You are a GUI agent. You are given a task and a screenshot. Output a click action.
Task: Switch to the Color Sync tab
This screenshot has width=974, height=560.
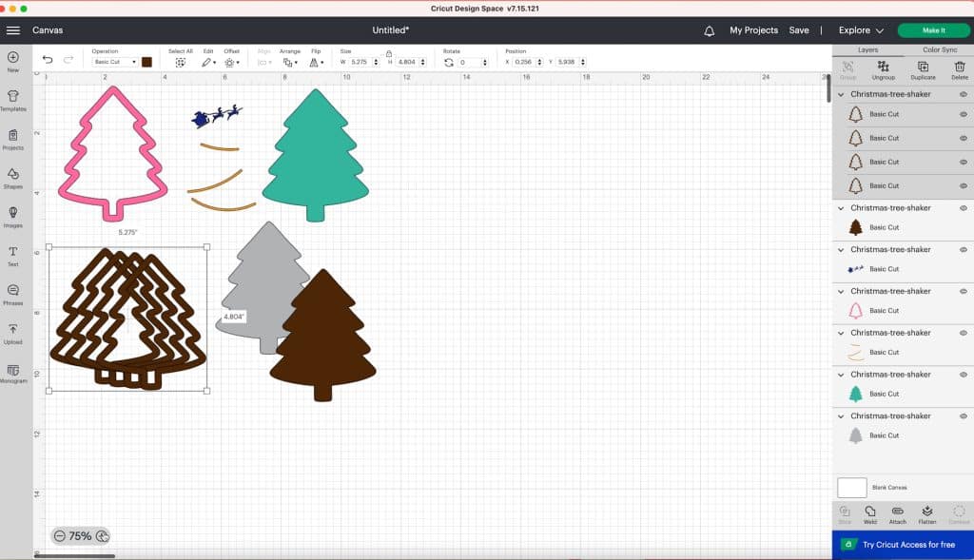coord(939,49)
